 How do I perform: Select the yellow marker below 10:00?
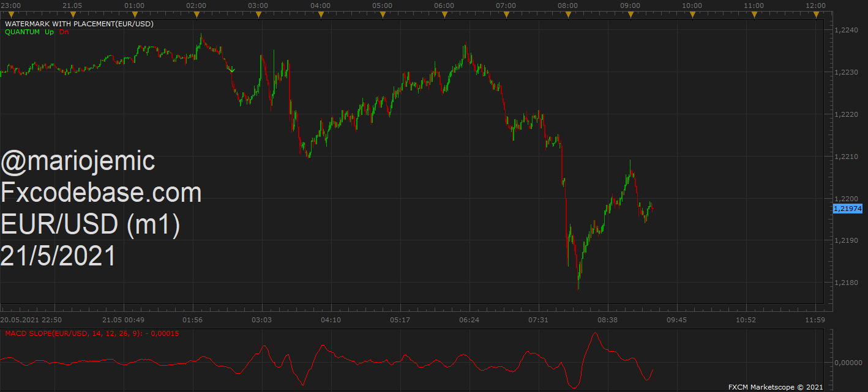pos(692,15)
